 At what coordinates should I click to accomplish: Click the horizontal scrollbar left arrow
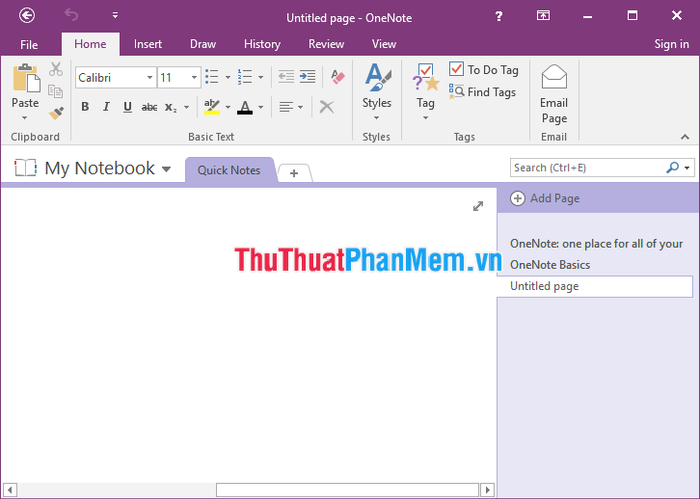(10, 490)
